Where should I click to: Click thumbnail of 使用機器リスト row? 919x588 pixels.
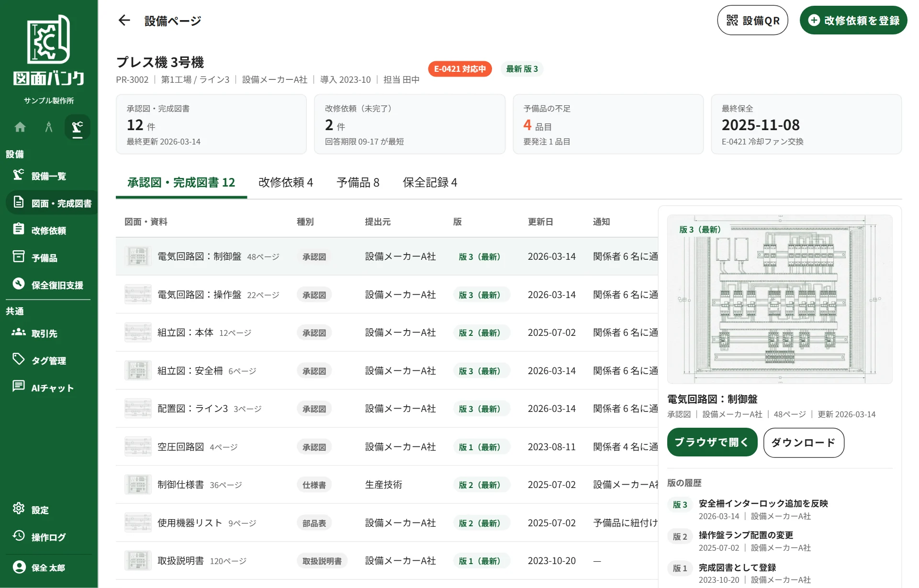[x=138, y=523]
